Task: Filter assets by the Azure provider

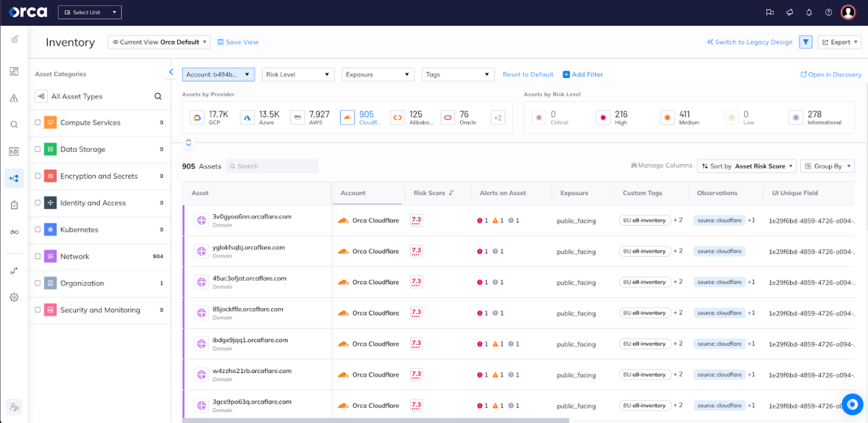Action: click(x=260, y=117)
